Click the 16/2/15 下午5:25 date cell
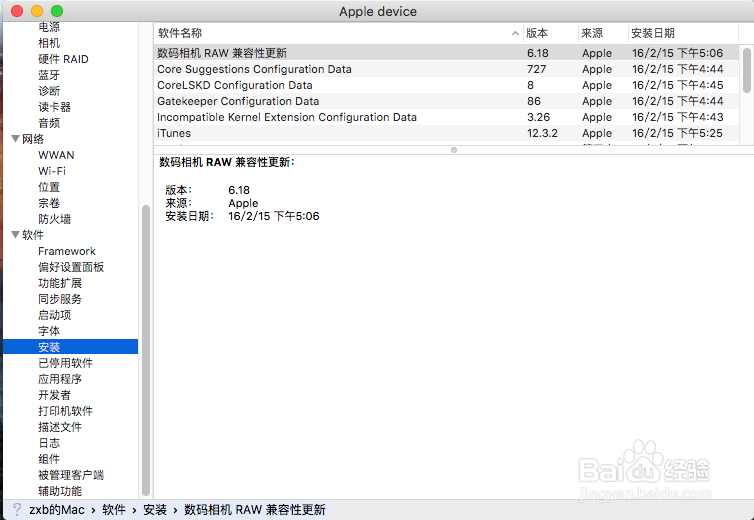This screenshot has height=520, width=754. point(677,133)
